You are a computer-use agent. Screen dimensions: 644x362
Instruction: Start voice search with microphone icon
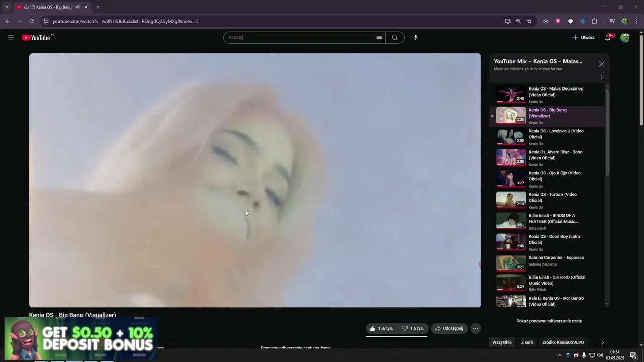click(416, 38)
